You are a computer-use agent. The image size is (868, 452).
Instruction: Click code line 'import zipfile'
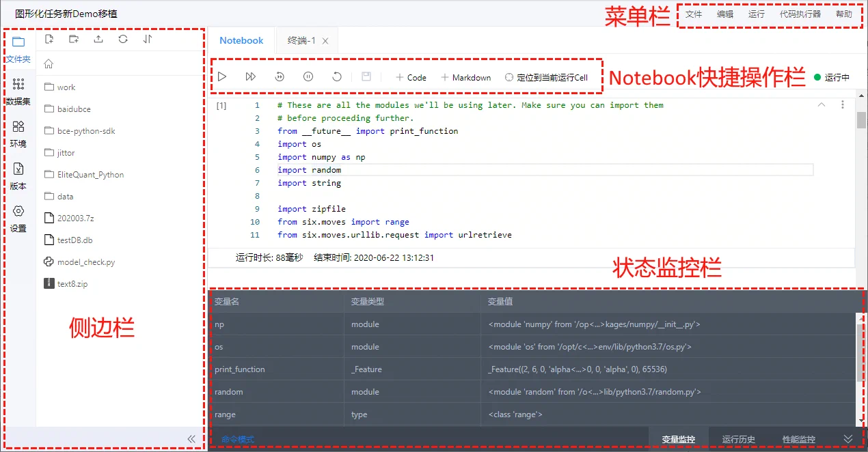tap(312, 209)
